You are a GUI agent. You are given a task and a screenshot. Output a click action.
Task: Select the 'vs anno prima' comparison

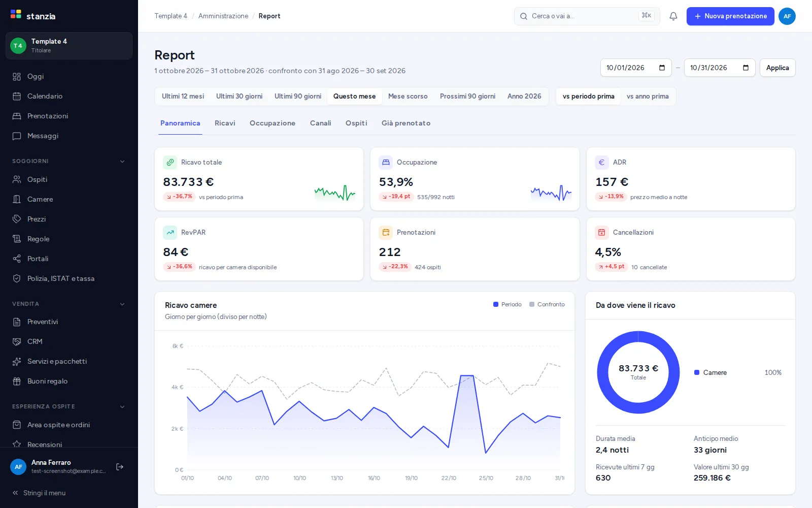coord(648,96)
